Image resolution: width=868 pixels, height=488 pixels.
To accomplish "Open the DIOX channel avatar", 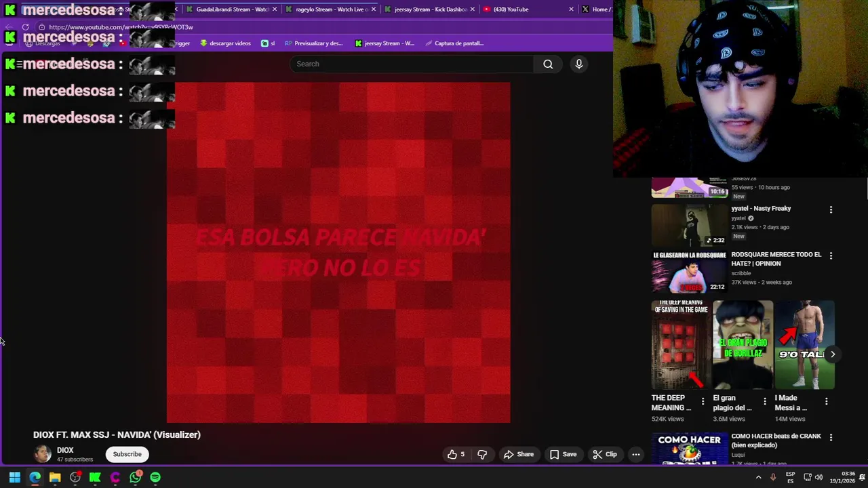I will pyautogui.click(x=43, y=454).
